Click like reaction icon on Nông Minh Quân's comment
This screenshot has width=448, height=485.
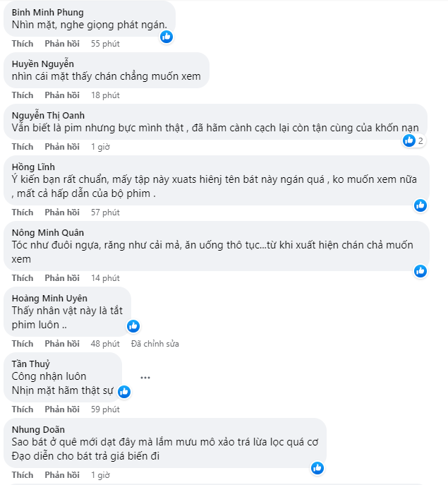pos(420,270)
